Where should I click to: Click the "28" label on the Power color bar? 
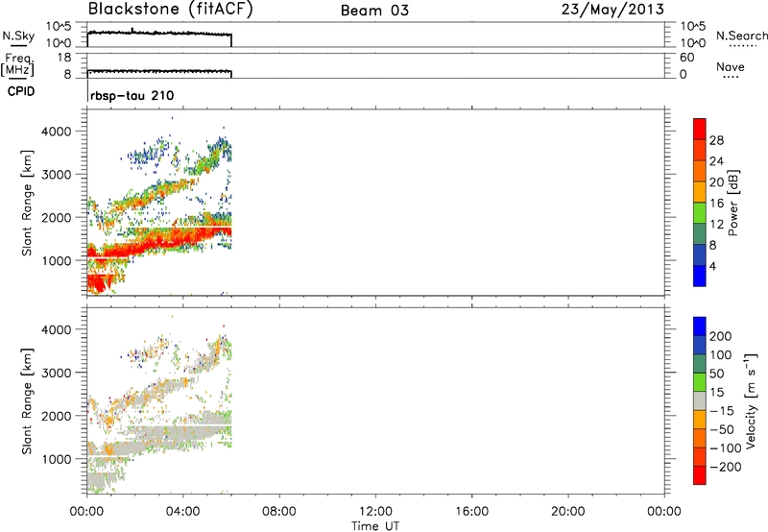716,140
